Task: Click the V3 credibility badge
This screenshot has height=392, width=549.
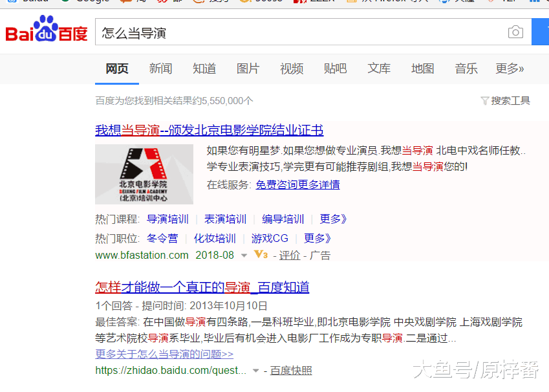Action: coord(261,255)
